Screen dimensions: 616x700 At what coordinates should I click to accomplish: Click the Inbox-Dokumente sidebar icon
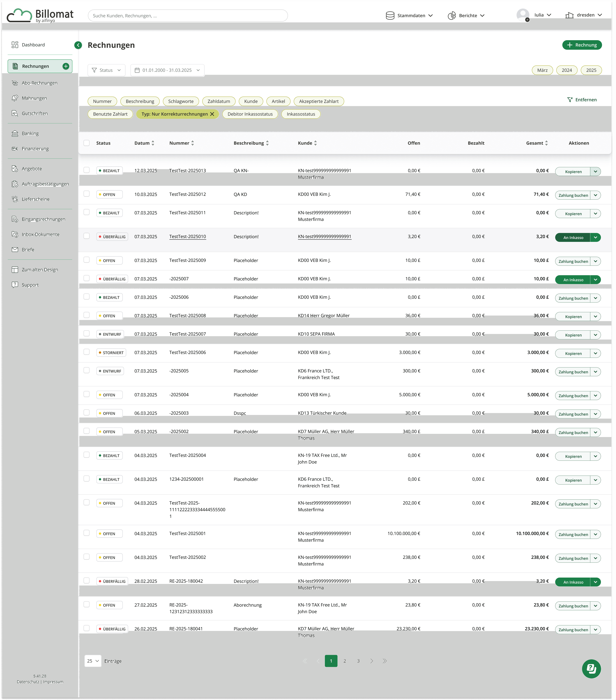[x=15, y=234]
